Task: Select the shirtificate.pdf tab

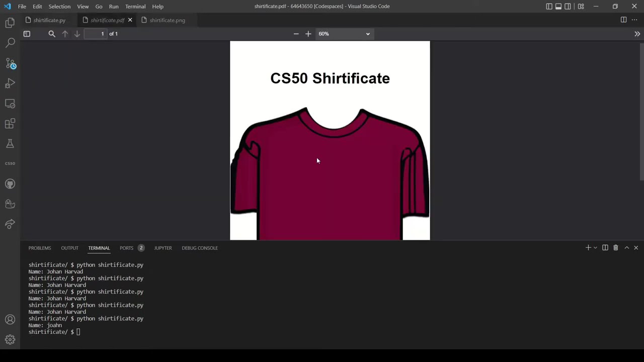Action: click(x=107, y=20)
